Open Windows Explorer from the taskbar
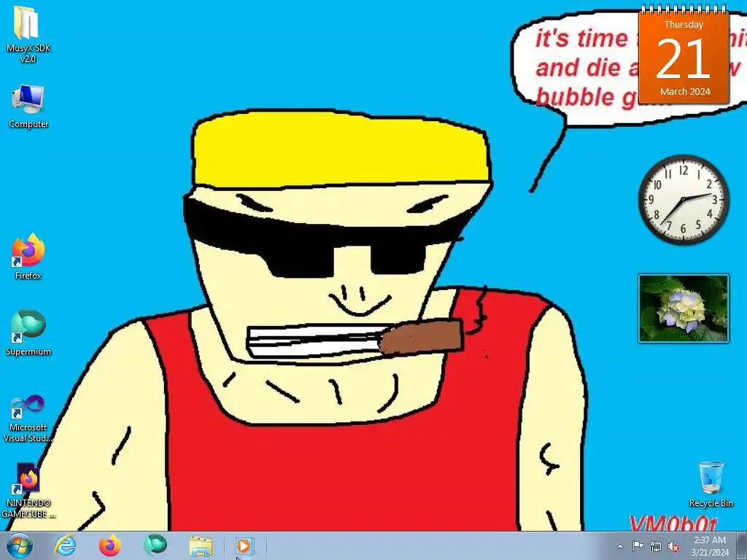747x560 pixels. pyautogui.click(x=201, y=546)
